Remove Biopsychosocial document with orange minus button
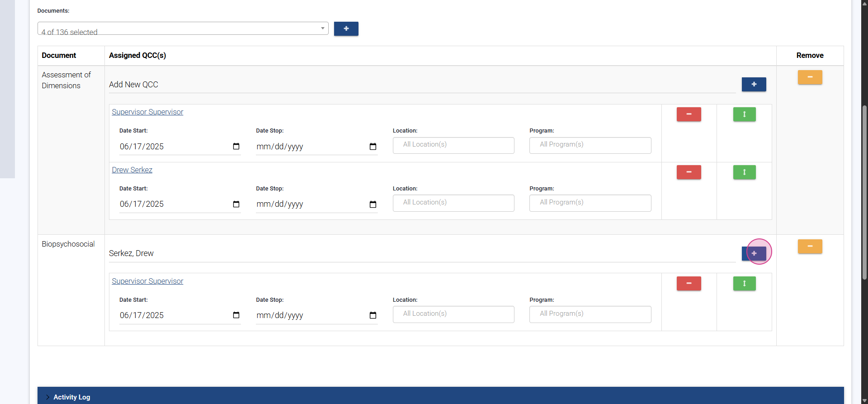Viewport: 868px width, 404px height. click(x=810, y=247)
